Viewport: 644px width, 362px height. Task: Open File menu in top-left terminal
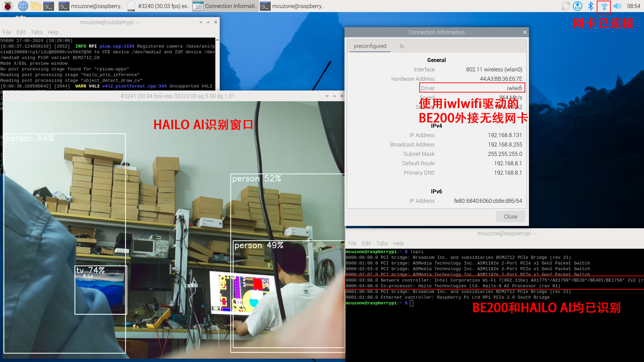7,32
